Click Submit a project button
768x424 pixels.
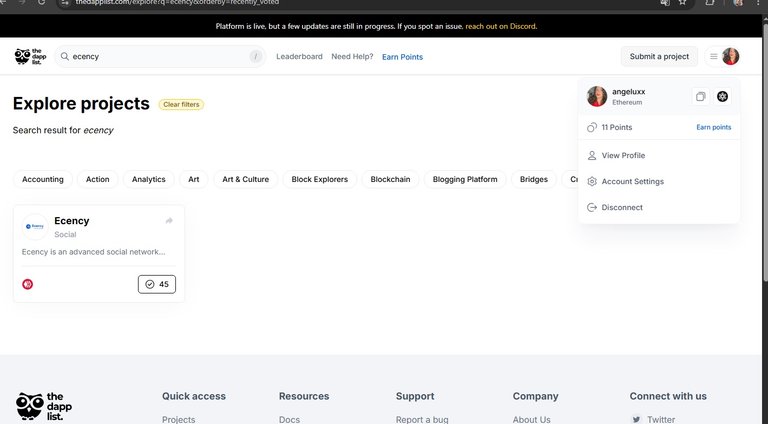[x=659, y=56]
